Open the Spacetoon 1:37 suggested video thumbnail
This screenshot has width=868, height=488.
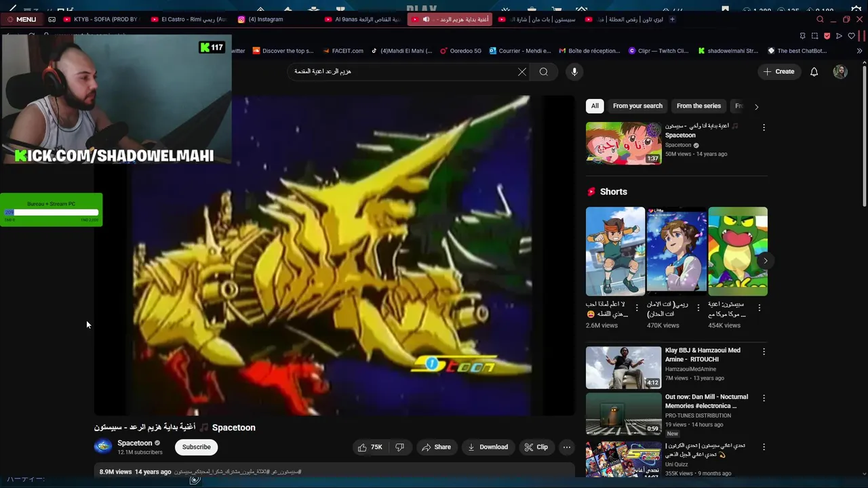coord(623,143)
